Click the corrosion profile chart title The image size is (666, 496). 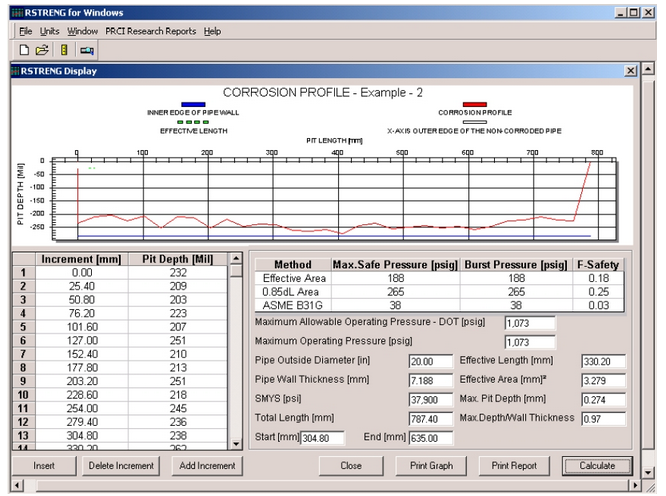pos(322,93)
